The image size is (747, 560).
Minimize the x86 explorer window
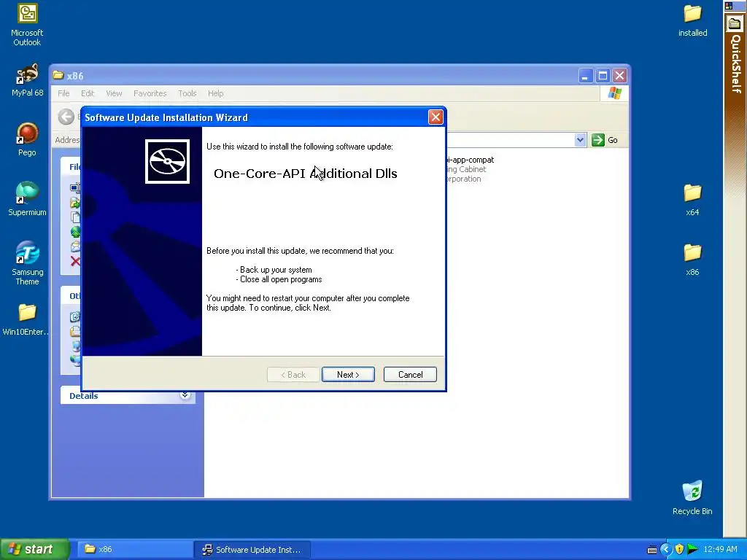(x=586, y=76)
